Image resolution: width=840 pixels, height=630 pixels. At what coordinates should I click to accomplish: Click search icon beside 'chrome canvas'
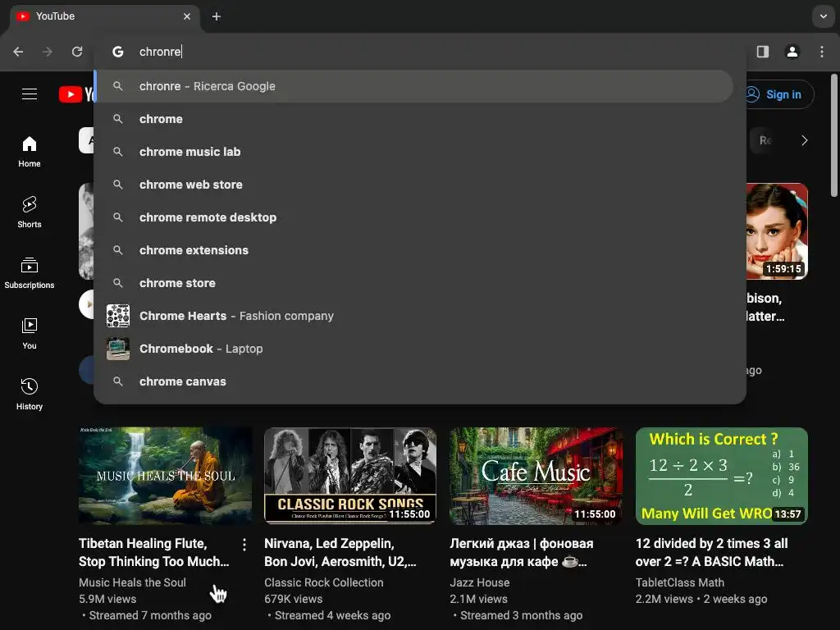tap(118, 381)
